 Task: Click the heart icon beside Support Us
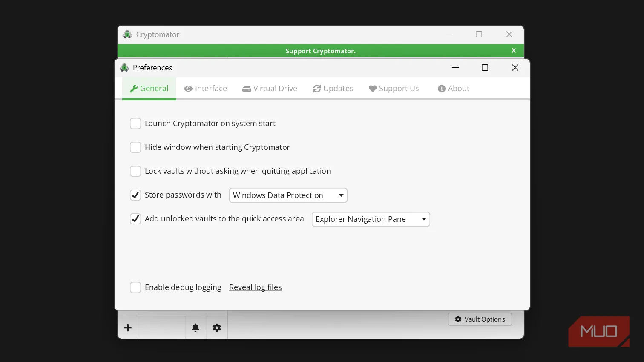tap(373, 89)
